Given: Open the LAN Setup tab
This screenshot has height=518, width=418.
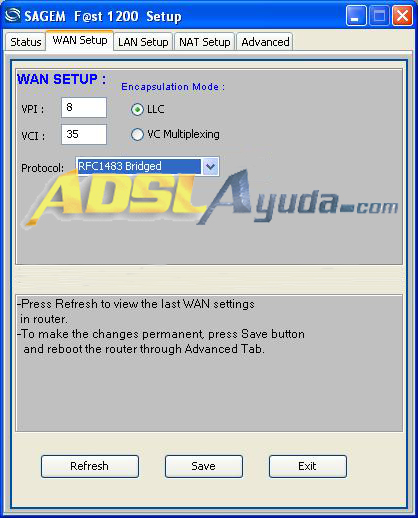Looking at the screenshot, I should pos(143,42).
